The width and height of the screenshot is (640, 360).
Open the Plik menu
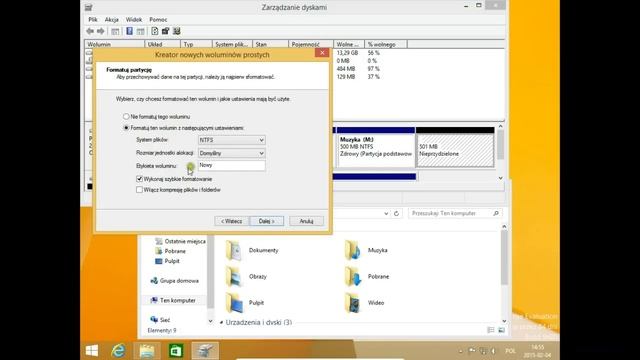[x=93, y=20]
